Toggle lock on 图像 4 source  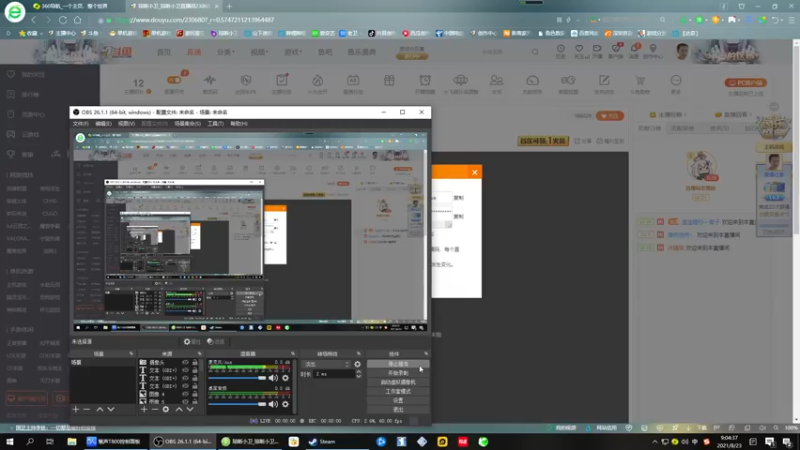pyautogui.click(x=194, y=394)
